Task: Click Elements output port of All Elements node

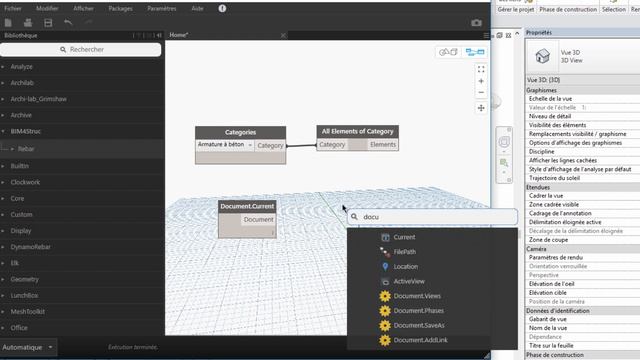Action: coord(383,144)
